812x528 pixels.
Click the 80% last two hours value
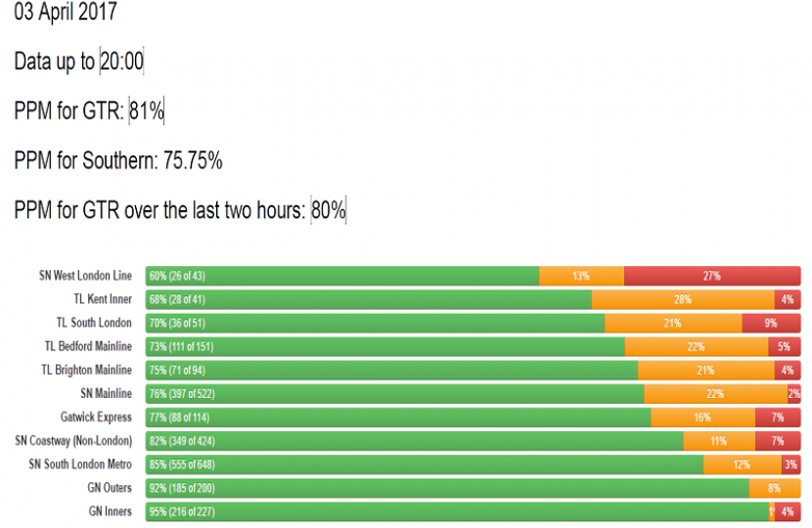pyautogui.click(x=329, y=209)
